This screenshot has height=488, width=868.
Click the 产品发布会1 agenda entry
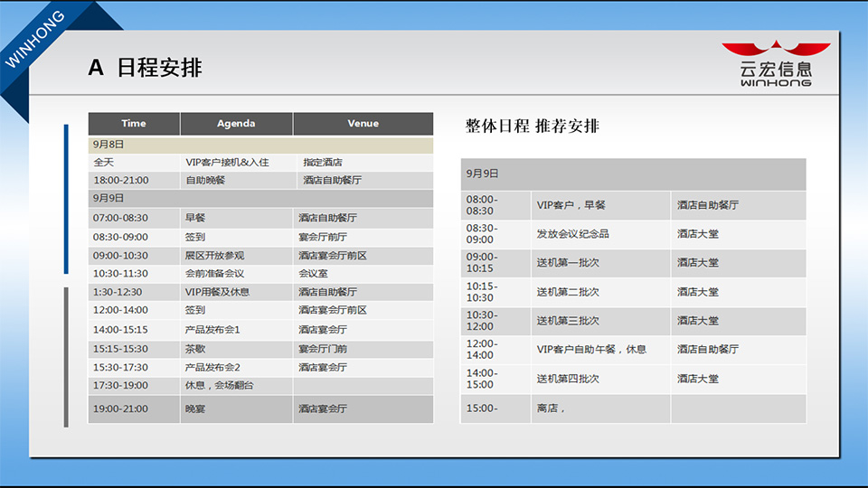212,330
